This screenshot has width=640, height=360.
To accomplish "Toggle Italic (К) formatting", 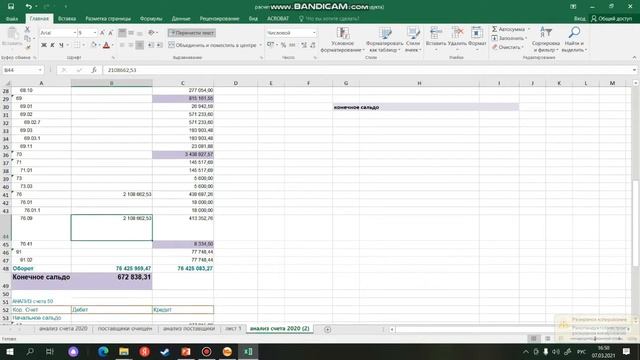I will tap(52, 45).
